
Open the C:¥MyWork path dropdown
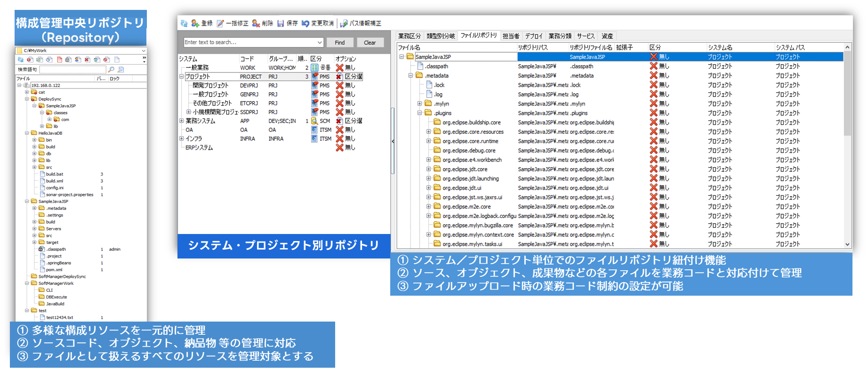tap(143, 50)
